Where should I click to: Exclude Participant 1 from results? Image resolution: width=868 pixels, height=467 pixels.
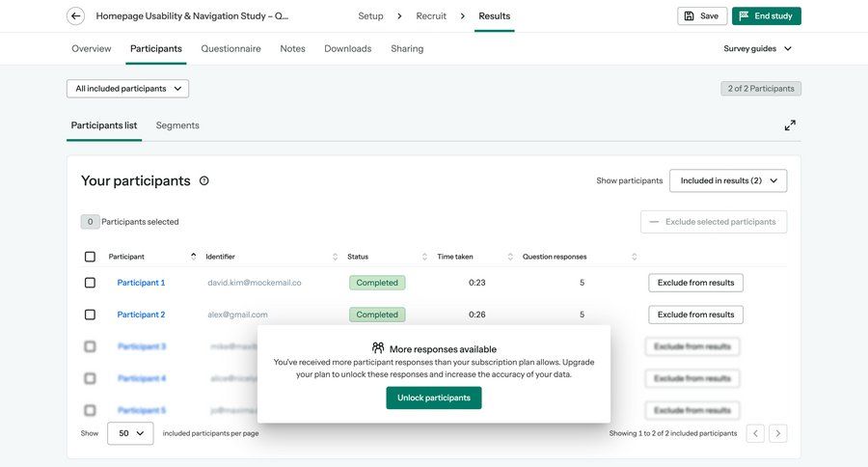pyautogui.click(x=695, y=283)
